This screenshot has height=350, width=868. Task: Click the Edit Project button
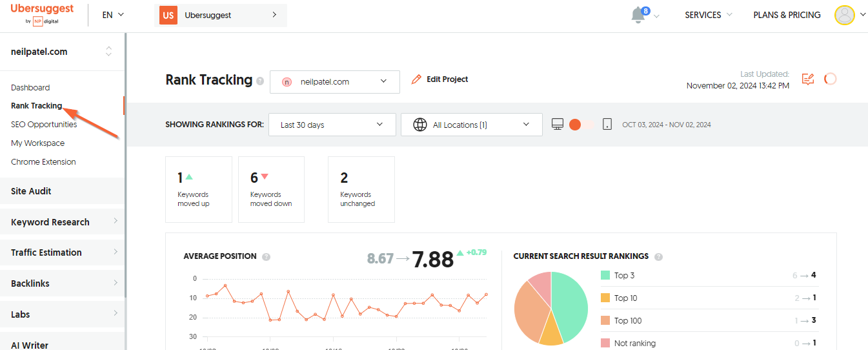439,79
